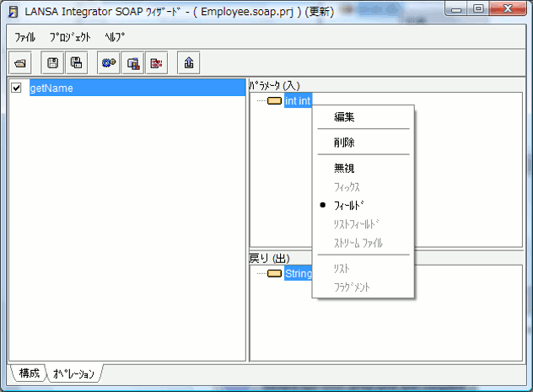Click the open project folder toolbar icon
This screenshot has width=533, height=392.
click(20, 63)
